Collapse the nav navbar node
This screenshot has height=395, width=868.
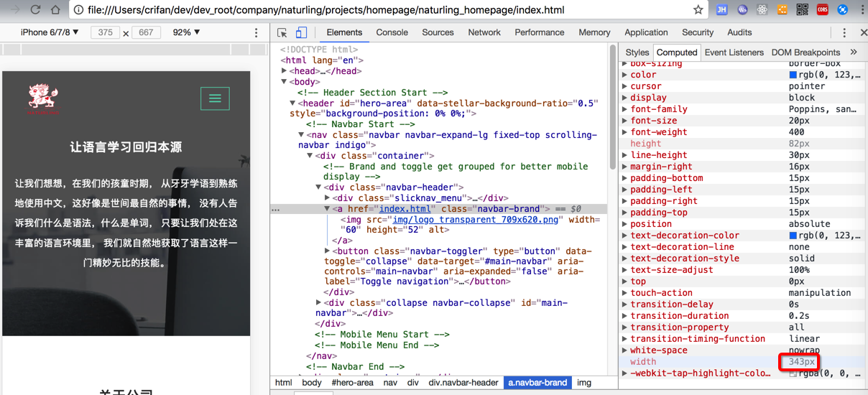coord(302,135)
